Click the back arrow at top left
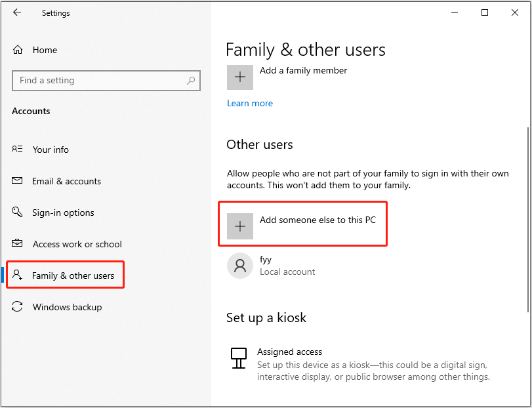 click(17, 12)
